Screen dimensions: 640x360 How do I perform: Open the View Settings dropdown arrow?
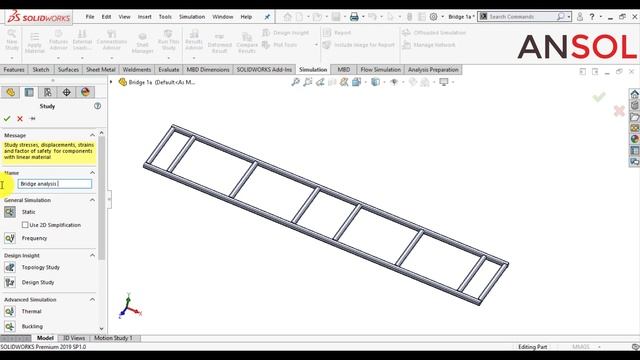453,82
